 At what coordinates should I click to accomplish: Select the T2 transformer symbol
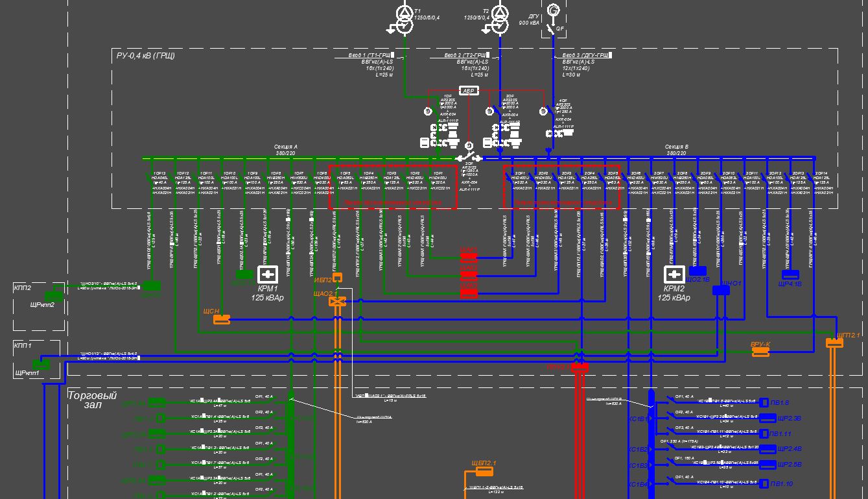(499, 19)
